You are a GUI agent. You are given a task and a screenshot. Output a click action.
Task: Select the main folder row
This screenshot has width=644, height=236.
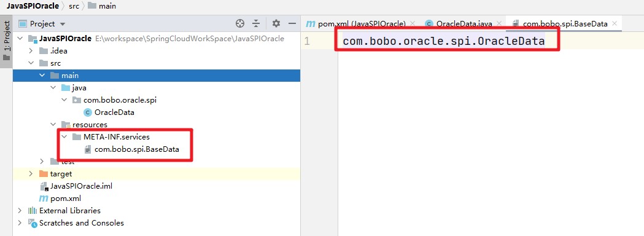click(156, 76)
